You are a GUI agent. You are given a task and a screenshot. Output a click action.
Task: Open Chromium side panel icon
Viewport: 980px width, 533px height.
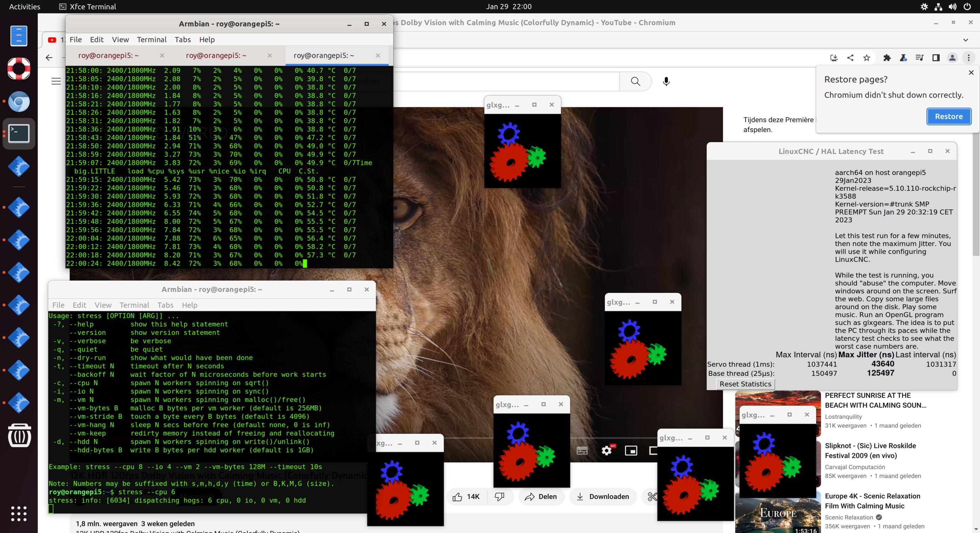936,58
